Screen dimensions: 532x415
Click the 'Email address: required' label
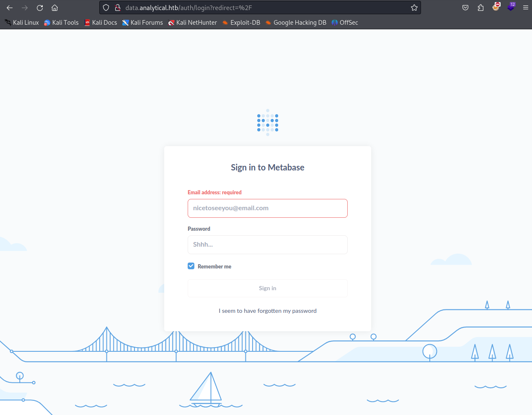pyautogui.click(x=214, y=192)
